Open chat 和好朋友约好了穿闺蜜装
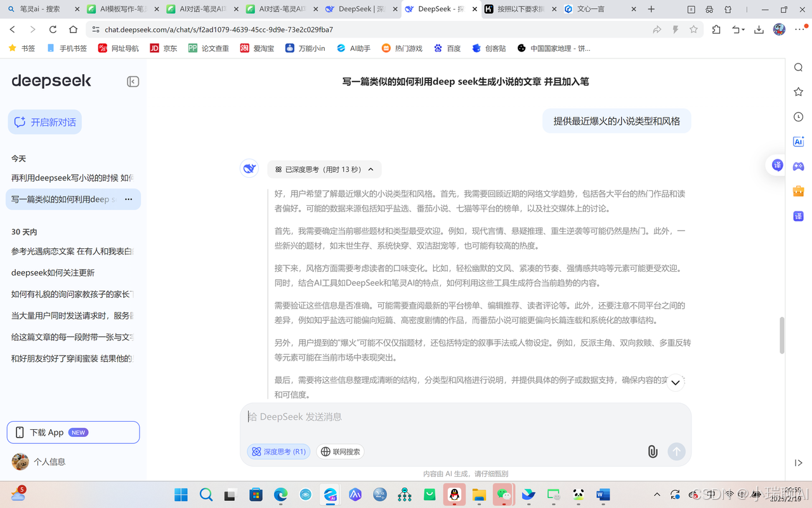The height and width of the screenshot is (508, 812). 73,358
